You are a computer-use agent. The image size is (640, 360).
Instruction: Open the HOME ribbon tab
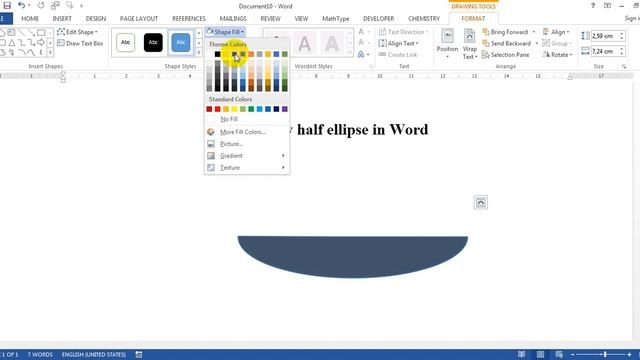pos(30,18)
